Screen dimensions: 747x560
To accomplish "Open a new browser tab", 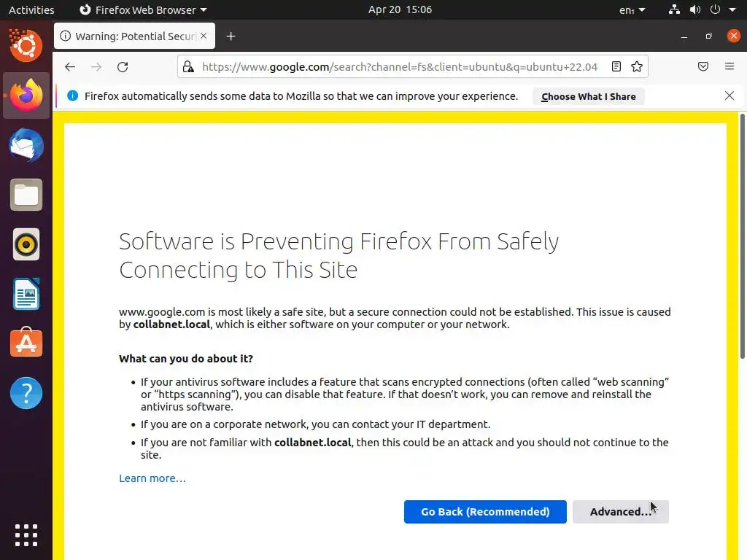I will pyautogui.click(x=231, y=36).
